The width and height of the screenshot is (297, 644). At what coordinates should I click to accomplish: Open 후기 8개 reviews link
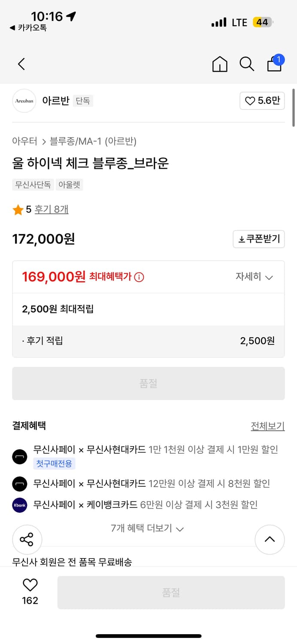pyautogui.click(x=52, y=210)
